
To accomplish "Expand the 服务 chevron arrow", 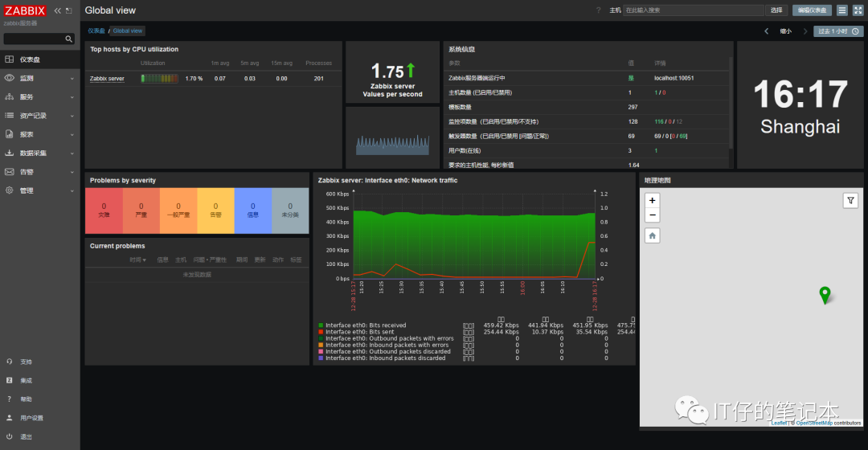I will (72, 97).
